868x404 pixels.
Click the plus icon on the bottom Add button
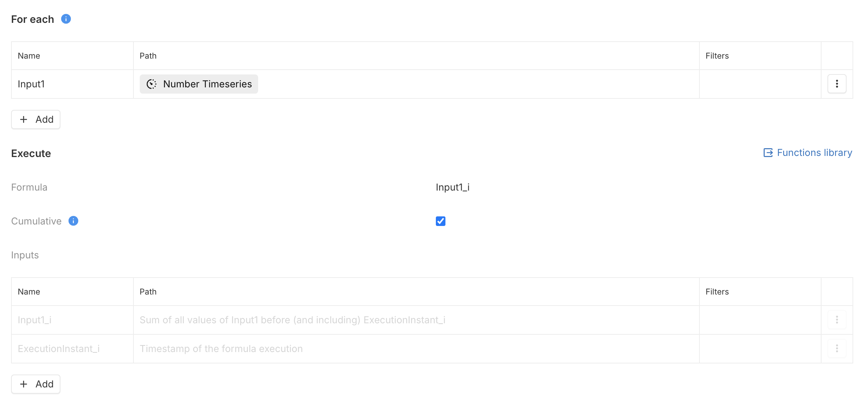[x=23, y=384]
